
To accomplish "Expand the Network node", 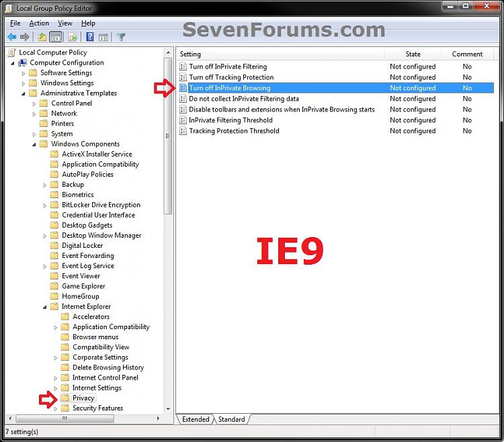I will point(34,114).
